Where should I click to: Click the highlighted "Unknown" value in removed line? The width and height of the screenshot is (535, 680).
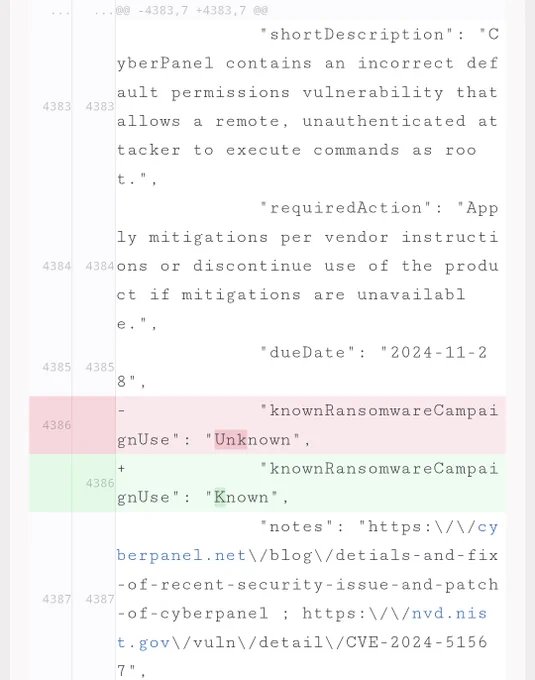pyautogui.click(x=252, y=440)
